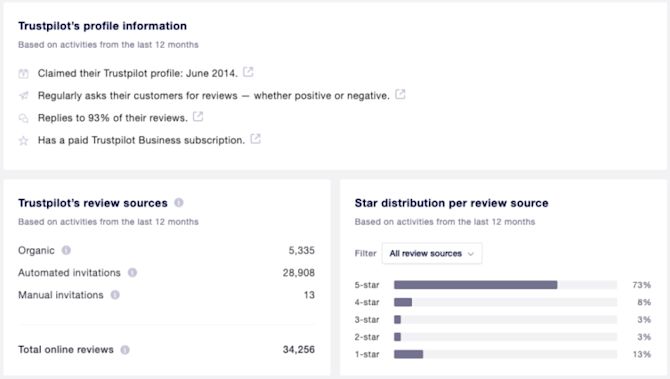Click the 2-star distribution bar
Viewport: 670px width, 379px height.
tap(505, 337)
